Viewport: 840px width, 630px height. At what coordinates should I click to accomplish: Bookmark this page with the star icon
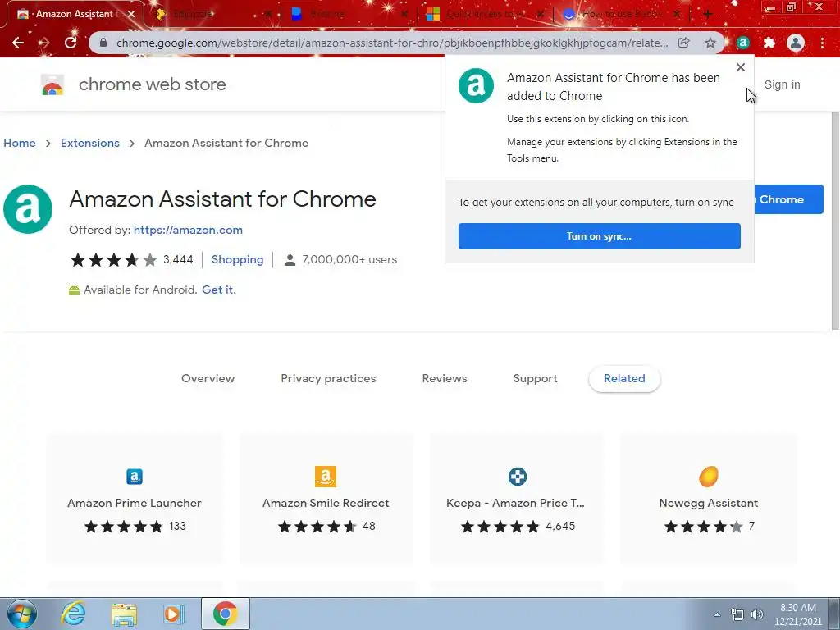[710, 43]
